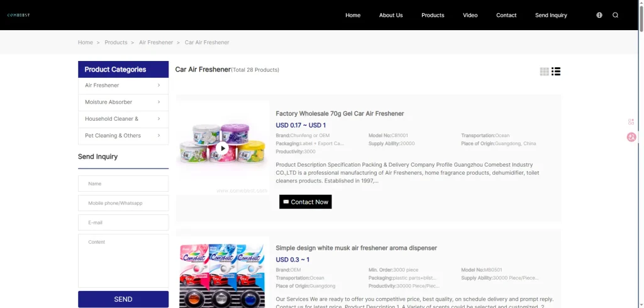Click the Name input field

[x=123, y=184]
